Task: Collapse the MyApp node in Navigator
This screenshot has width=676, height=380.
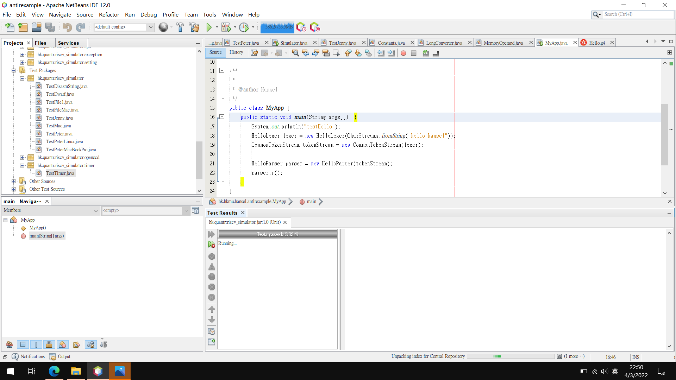Action: (x=5, y=220)
